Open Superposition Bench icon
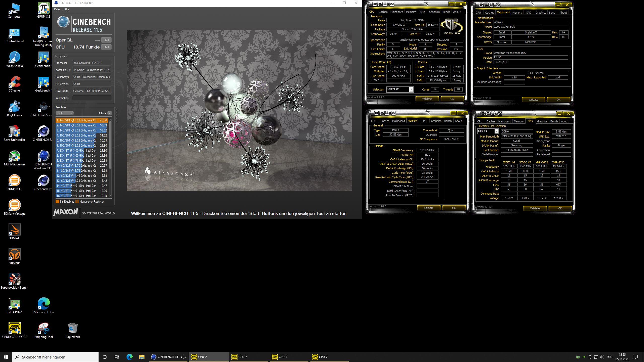 pos(14,282)
